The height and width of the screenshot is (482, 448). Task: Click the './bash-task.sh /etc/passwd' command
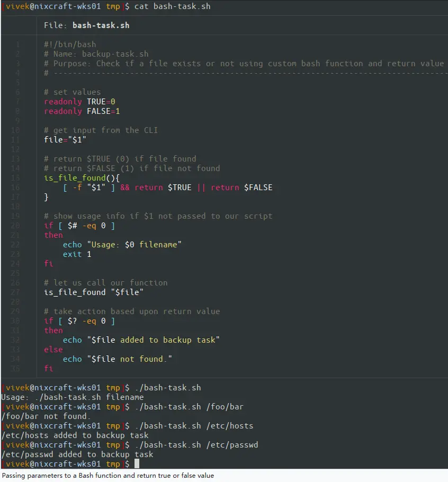click(x=196, y=444)
